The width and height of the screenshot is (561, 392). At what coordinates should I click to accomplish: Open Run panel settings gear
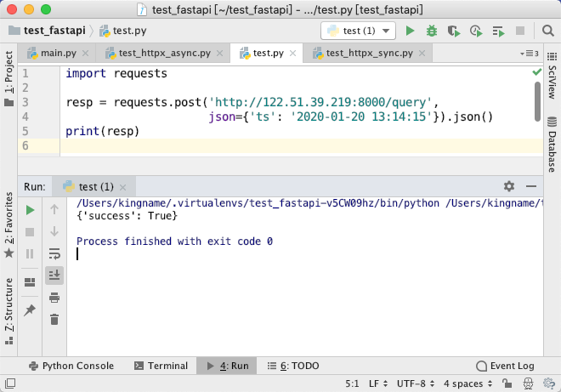(509, 186)
